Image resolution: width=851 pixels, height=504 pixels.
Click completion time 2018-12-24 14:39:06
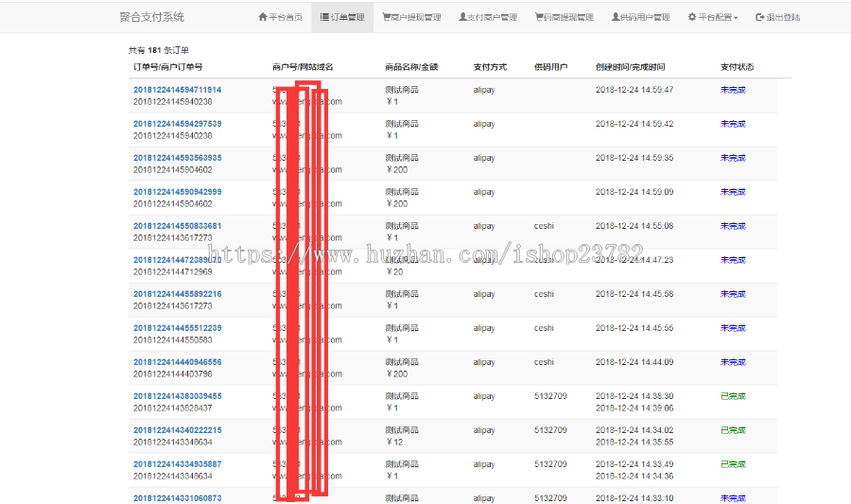coord(634,408)
